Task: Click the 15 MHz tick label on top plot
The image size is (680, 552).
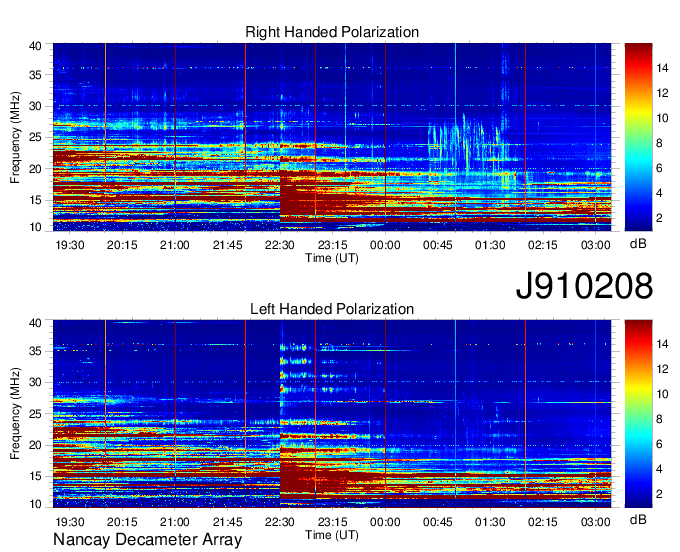Action: (35, 200)
